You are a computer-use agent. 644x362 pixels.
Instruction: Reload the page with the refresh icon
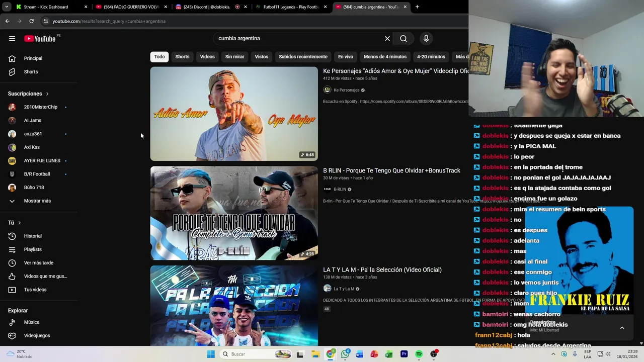point(31,21)
